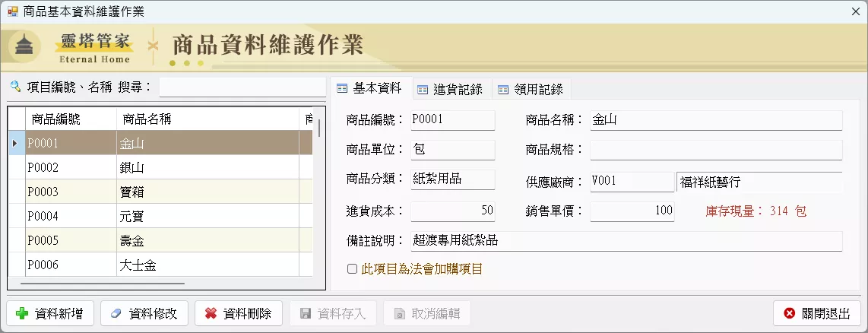
Task: Click the 資料新增 button
Action: point(50,313)
